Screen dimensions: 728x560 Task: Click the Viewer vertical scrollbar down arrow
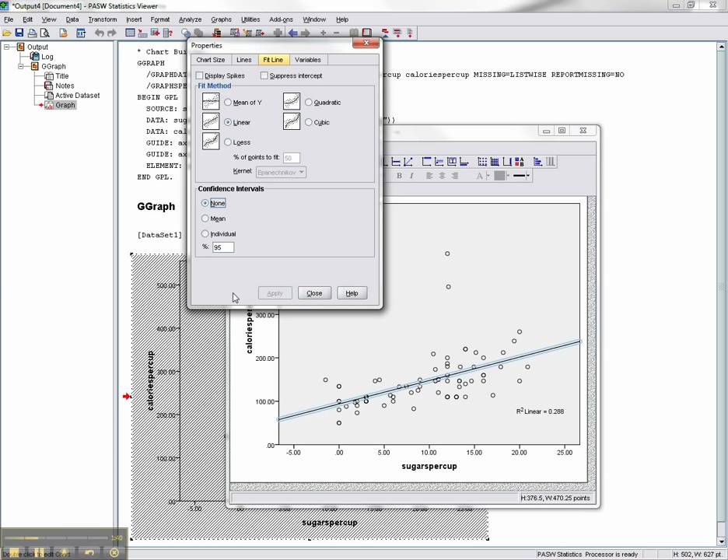pos(722,541)
